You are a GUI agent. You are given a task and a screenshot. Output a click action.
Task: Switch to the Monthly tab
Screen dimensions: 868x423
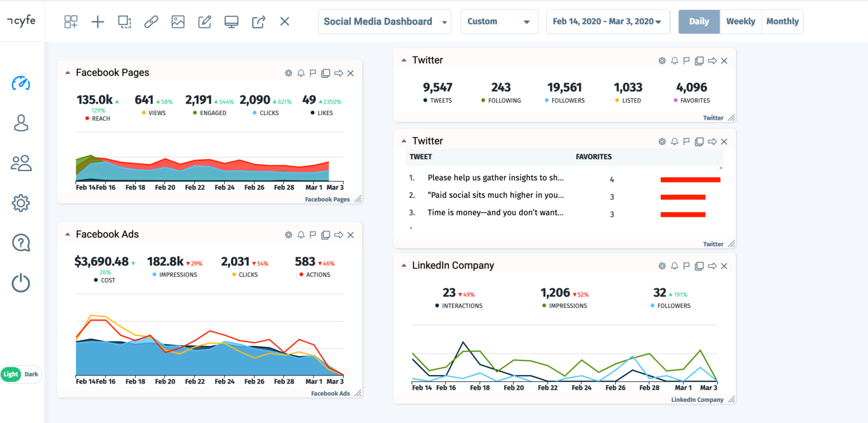[782, 21]
